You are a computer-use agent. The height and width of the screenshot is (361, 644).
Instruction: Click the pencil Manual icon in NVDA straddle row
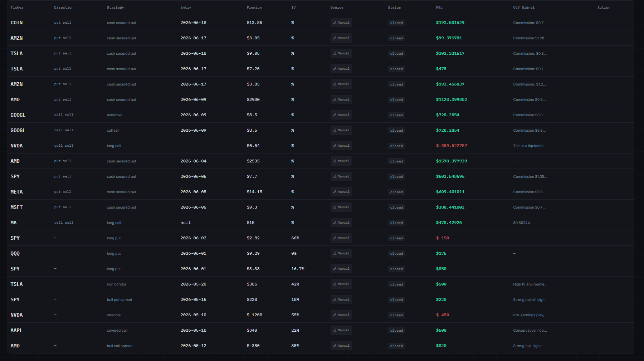click(335, 315)
